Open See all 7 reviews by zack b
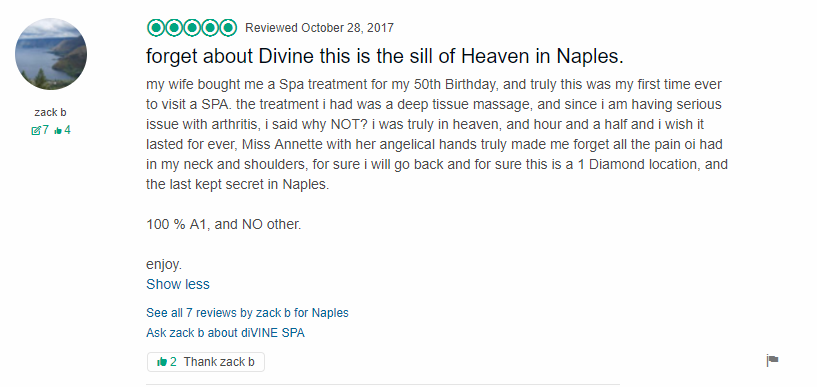This screenshot has height=387, width=817. click(247, 313)
